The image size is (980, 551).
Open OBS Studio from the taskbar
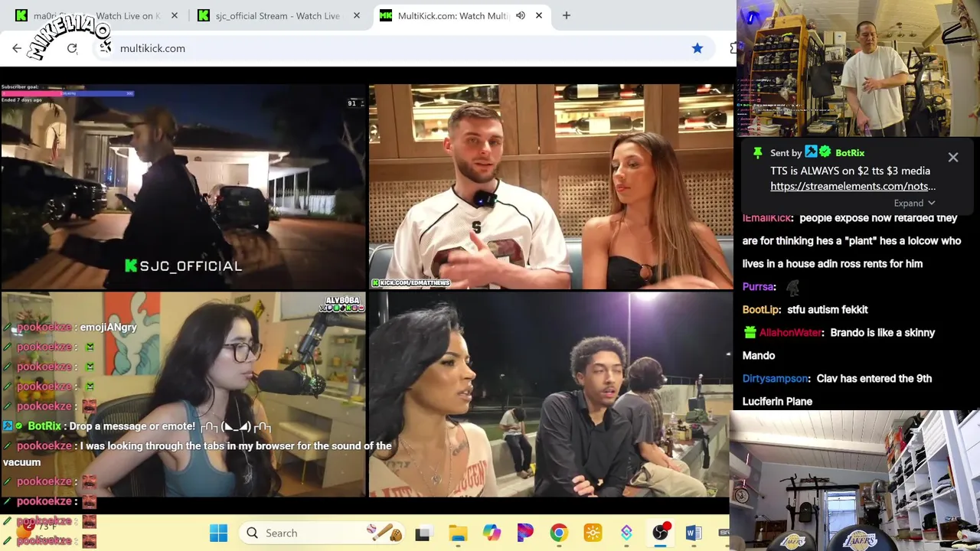[660, 533]
